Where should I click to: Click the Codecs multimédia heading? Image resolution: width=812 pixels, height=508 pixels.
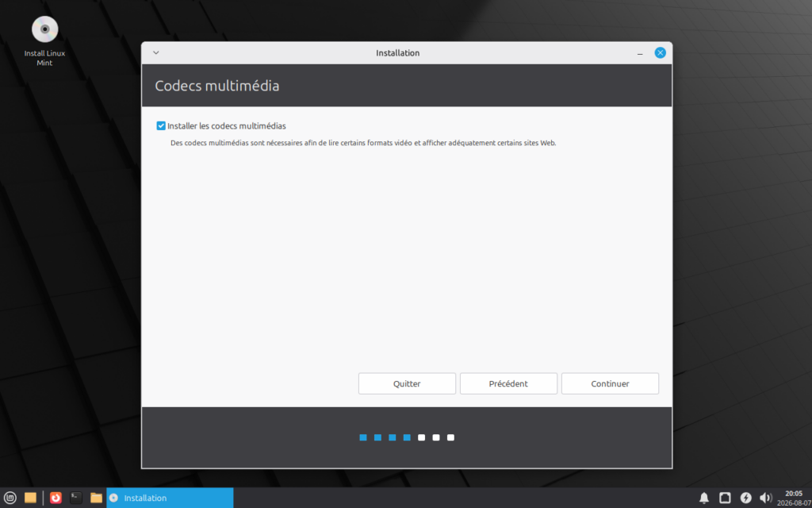click(217, 86)
